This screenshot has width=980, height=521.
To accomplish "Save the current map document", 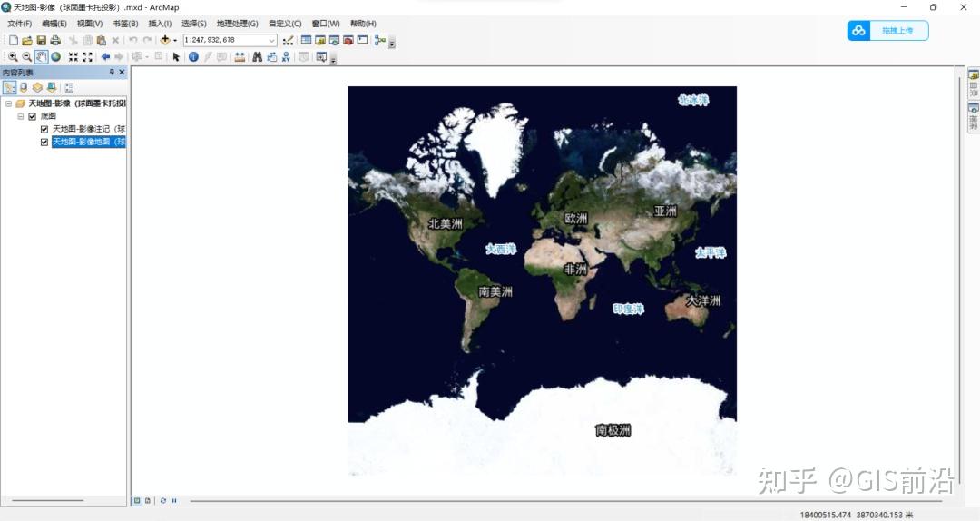I will click(41, 41).
